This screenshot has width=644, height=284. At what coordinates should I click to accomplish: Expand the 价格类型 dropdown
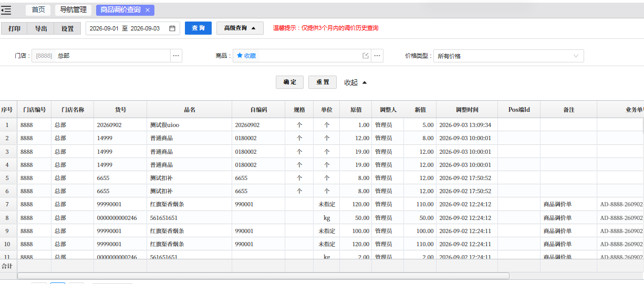pyautogui.click(x=576, y=56)
